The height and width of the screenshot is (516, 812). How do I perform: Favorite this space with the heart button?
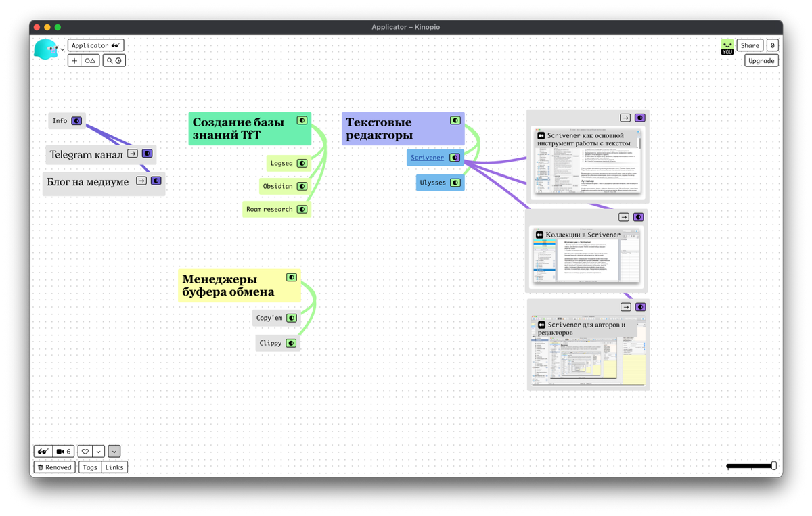85,451
